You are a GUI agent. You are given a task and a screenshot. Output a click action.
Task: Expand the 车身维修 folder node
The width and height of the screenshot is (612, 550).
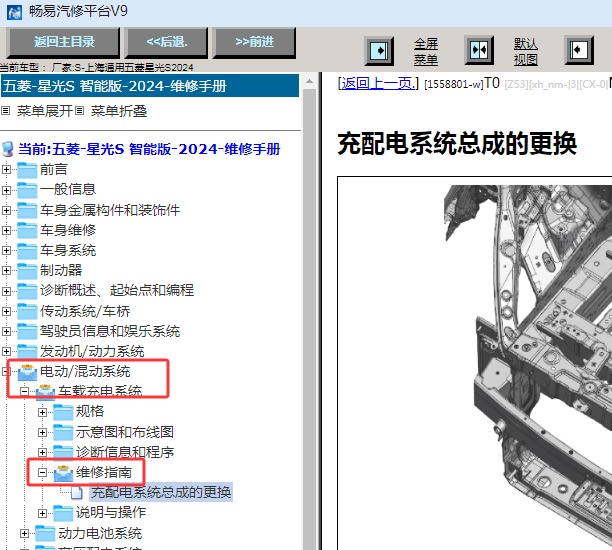pyautogui.click(x=6, y=230)
